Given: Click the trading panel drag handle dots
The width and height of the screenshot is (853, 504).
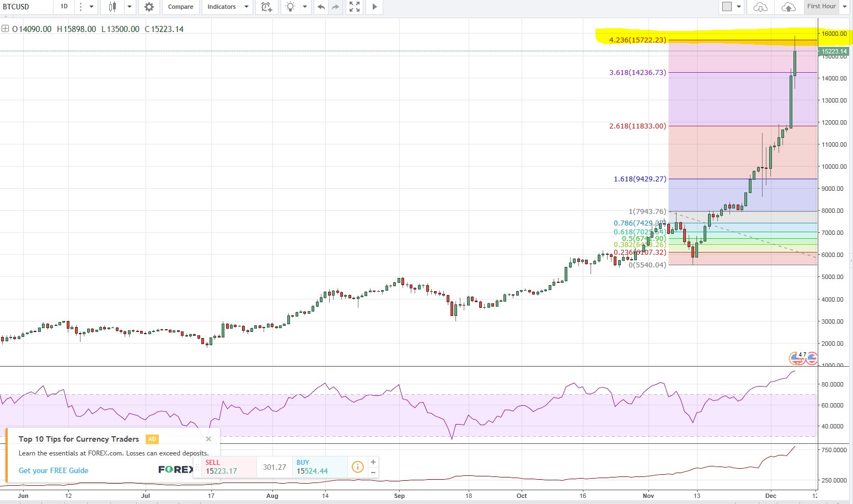Looking at the screenshot, I should coord(197,467).
